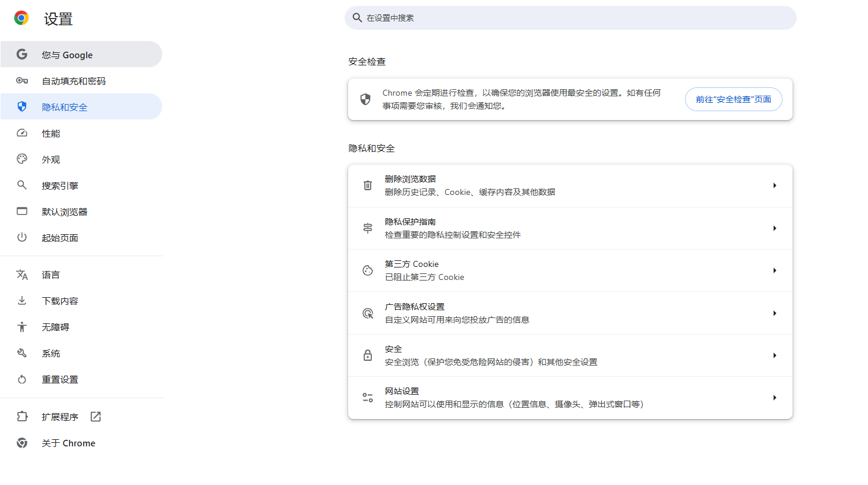
Task: Click the shield icon for 隐私和安全
Action: pos(22,106)
